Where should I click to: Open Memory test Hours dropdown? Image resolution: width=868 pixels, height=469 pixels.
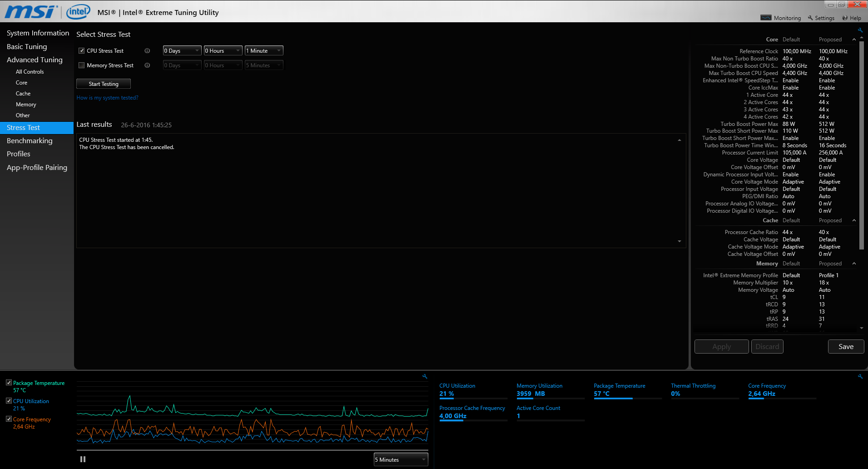coord(223,65)
